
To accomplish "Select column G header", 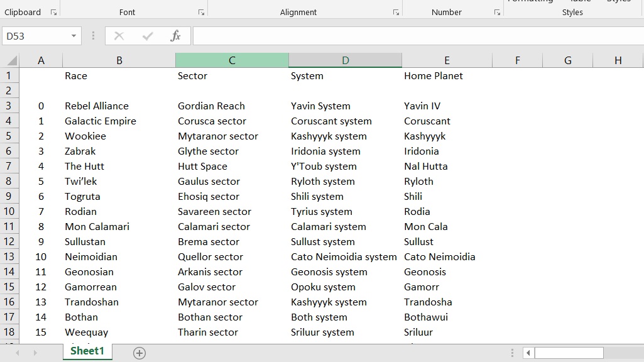I will 567,60.
